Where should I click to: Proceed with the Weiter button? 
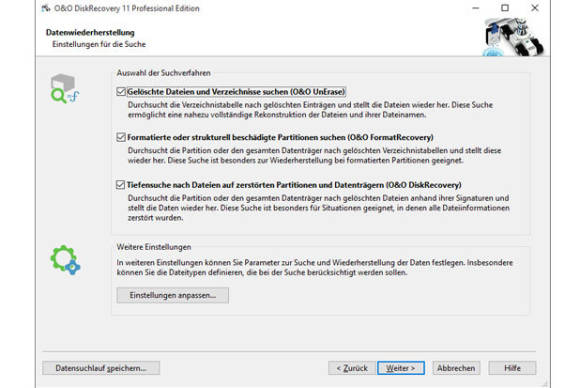coord(401,368)
